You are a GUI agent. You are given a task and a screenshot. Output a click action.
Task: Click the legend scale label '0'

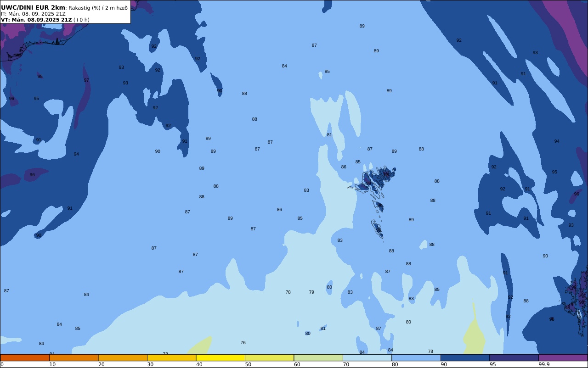(x=2, y=364)
